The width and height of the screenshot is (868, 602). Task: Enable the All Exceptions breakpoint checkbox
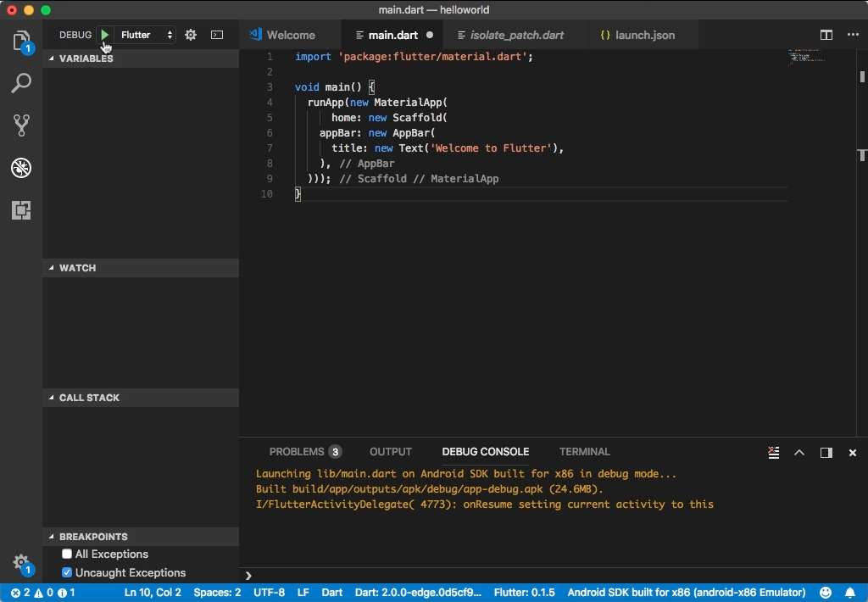pos(67,554)
